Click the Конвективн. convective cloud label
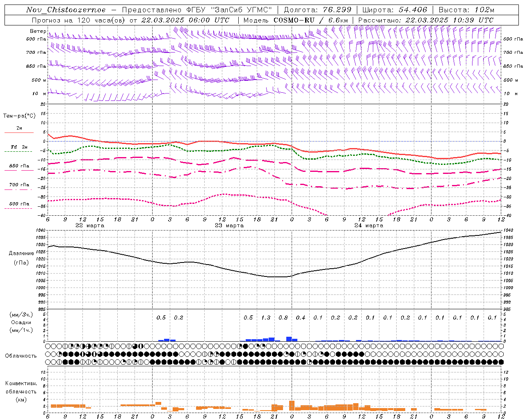This screenshot has width=525, height=420. pos(21,383)
